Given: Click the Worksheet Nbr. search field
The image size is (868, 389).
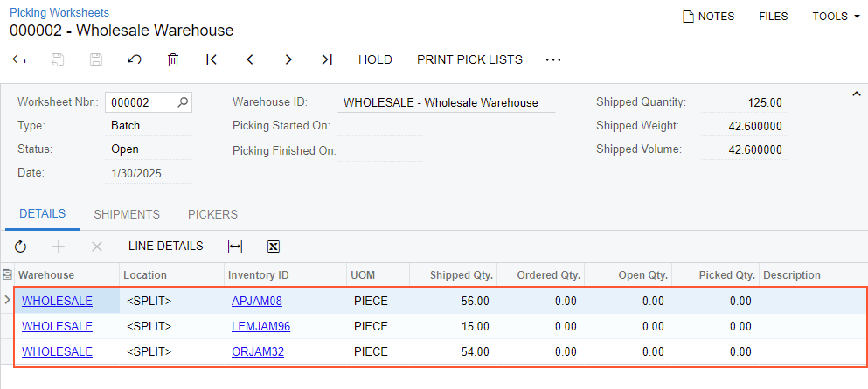Looking at the screenshot, I should (140, 102).
